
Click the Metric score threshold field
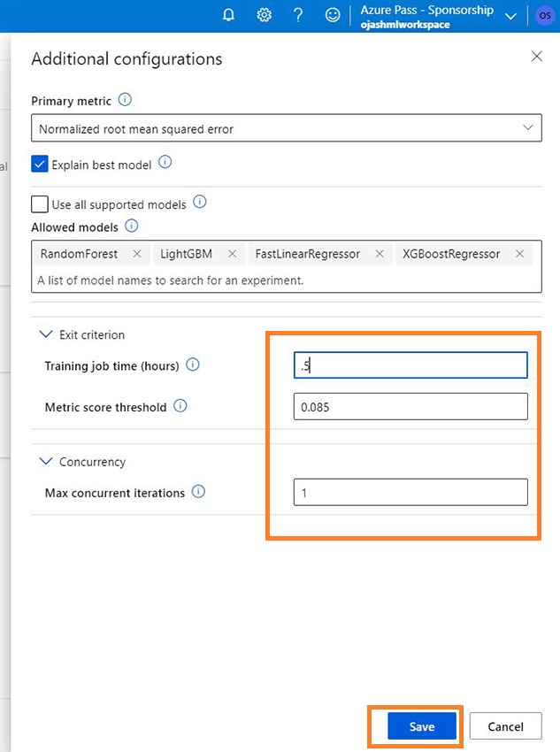click(x=410, y=407)
